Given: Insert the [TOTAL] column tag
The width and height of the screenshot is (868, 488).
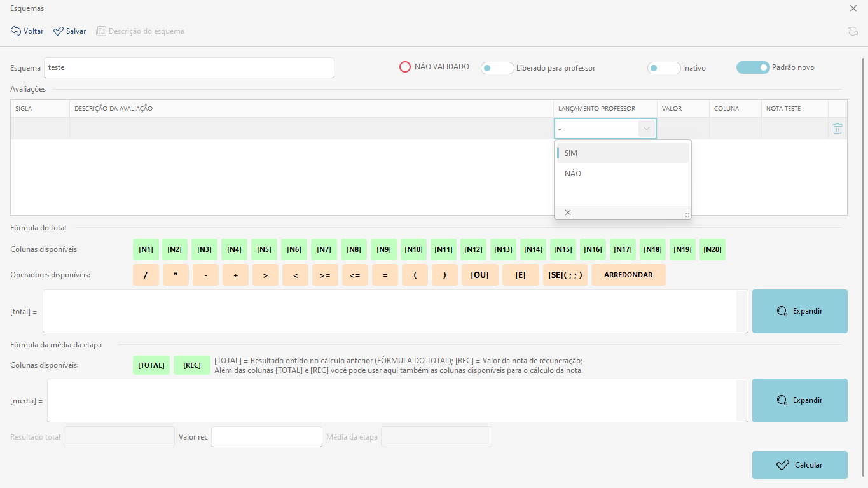Looking at the screenshot, I should pos(151,365).
